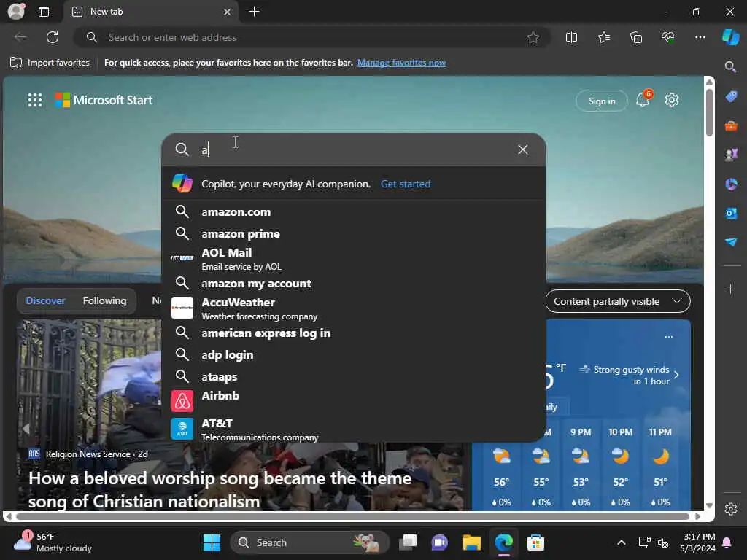Go to previous news slide arrow
747x560 pixels.
[x=26, y=429]
